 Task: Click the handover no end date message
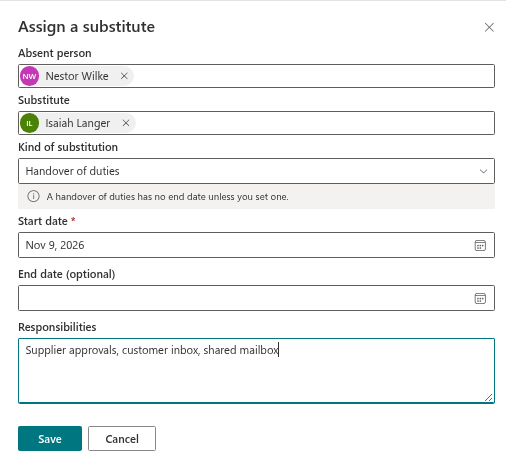[168, 197]
